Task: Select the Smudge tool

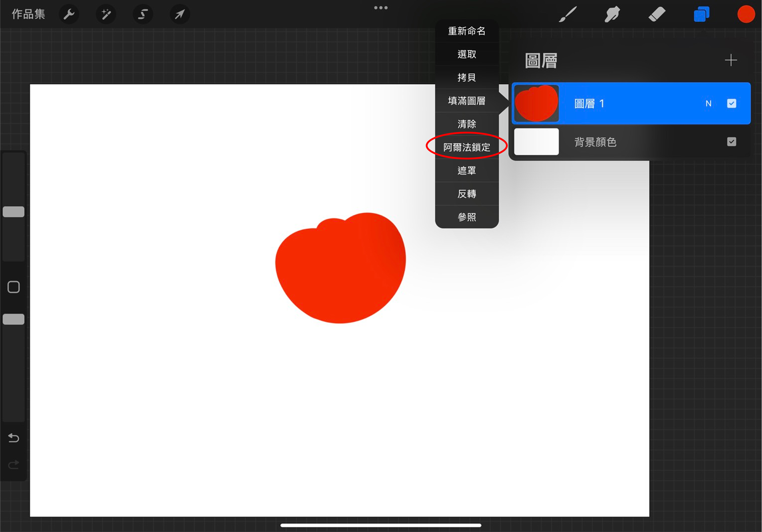Action: click(x=612, y=14)
